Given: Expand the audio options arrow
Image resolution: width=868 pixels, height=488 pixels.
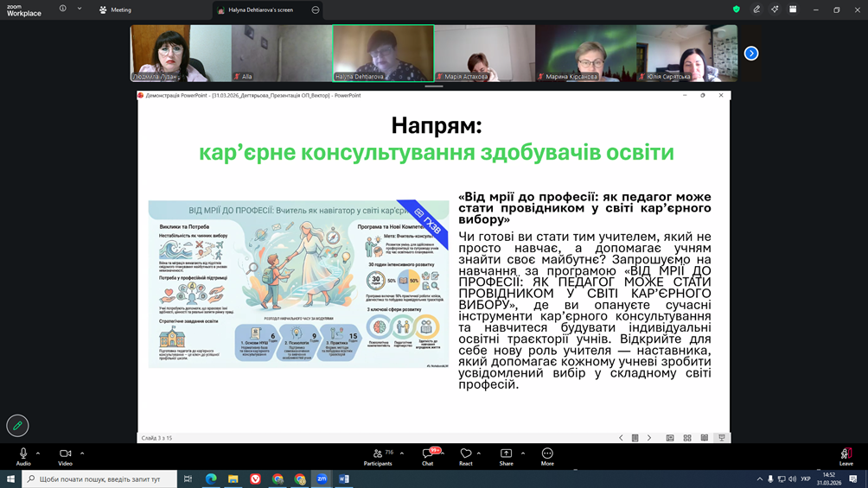Looking at the screenshot, I should 38,453.
